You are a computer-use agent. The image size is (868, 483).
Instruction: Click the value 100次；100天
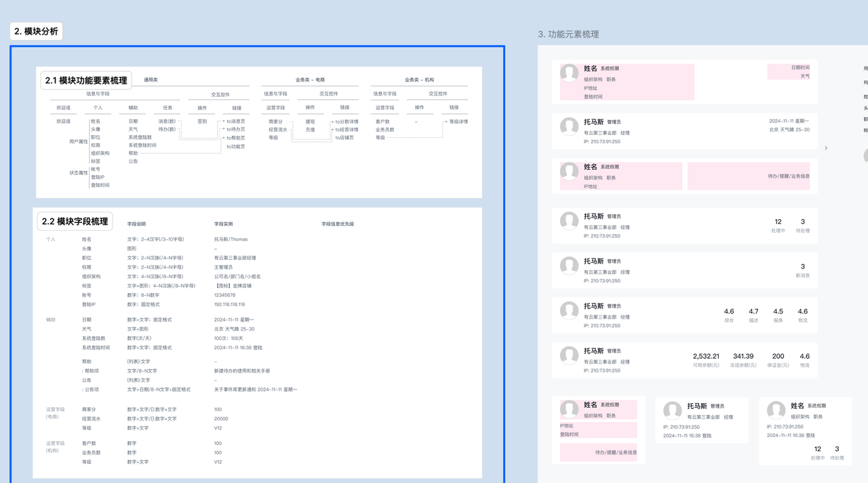click(229, 339)
